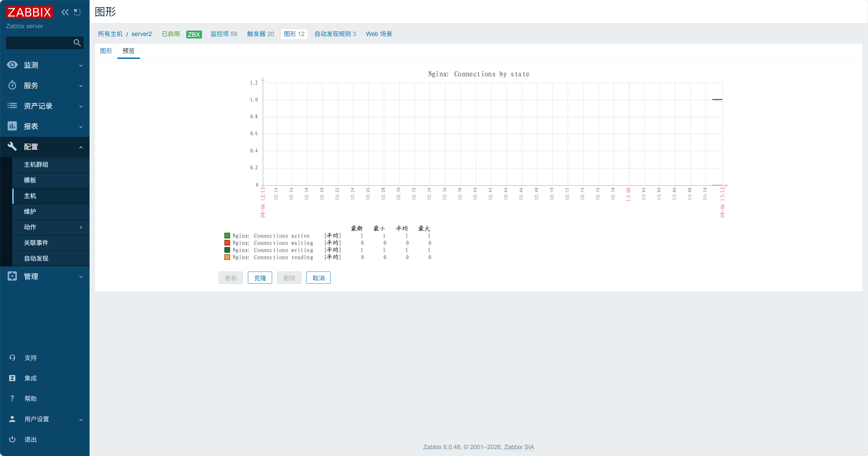Click dark green swatch for Connections writing
868x456 pixels.
click(x=227, y=250)
